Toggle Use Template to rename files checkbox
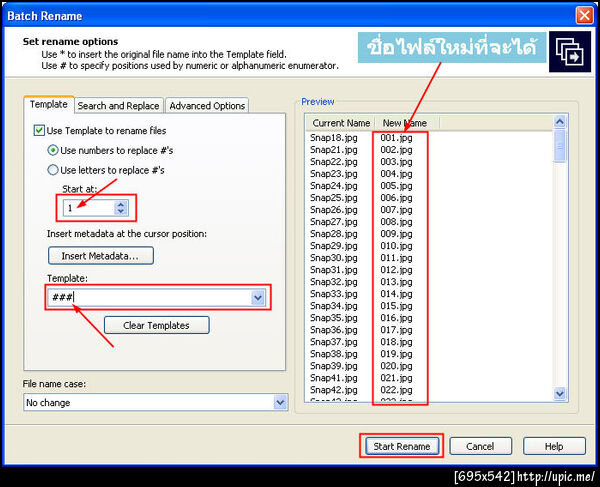Screen dimensions: 600x487 click(x=39, y=130)
